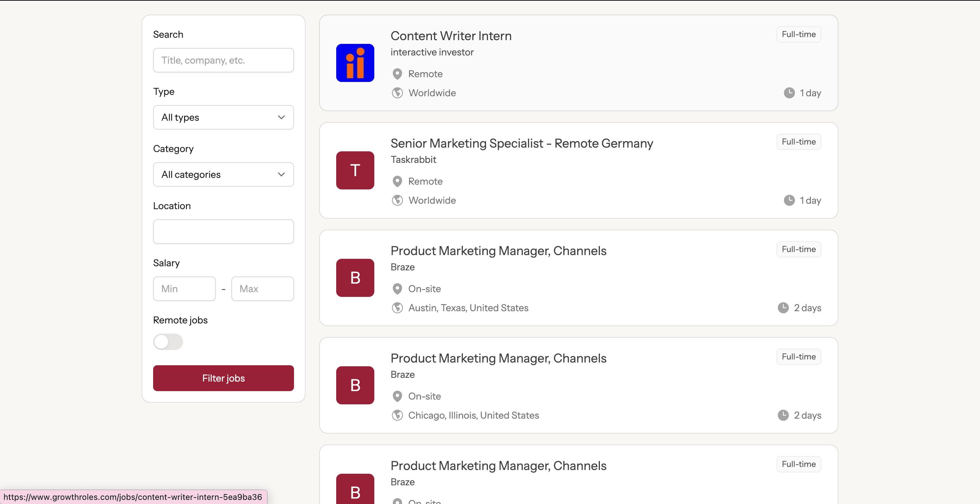Click 'Chicago, Illinois, United States' text

click(x=474, y=415)
